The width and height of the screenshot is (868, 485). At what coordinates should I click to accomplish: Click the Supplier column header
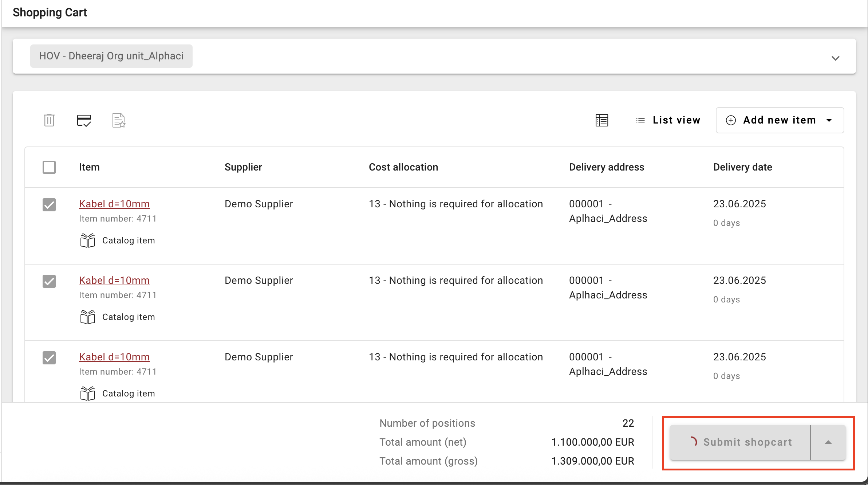coord(243,167)
